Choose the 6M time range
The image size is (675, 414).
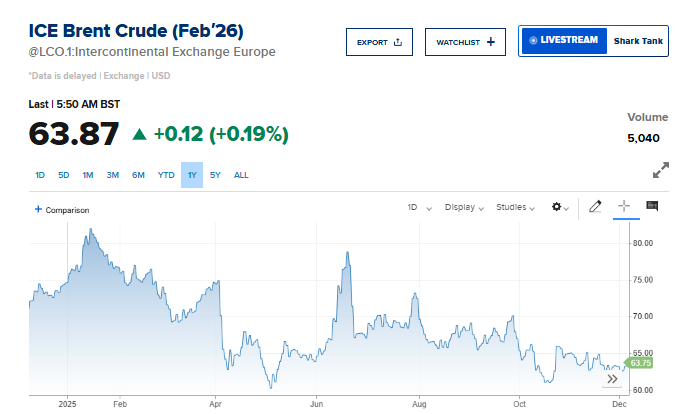138,175
